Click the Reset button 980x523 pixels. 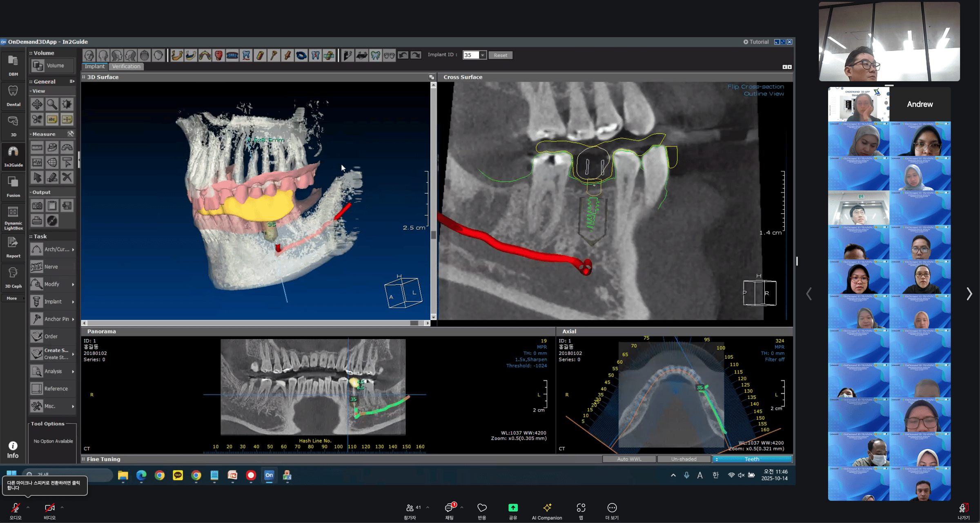click(x=500, y=55)
